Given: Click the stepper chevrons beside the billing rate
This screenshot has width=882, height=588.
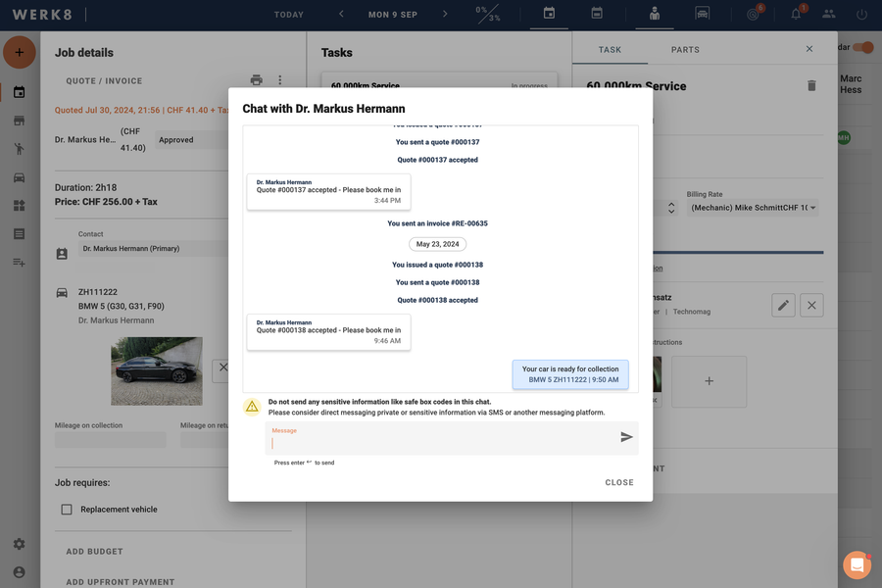Looking at the screenshot, I should pos(671,207).
